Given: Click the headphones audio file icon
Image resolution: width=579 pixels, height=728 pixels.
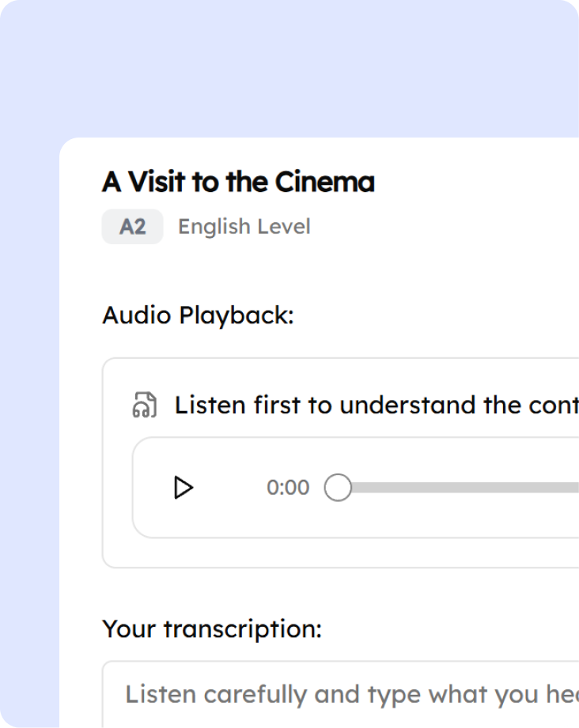Looking at the screenshot, I should pyautogui.click(x=144, y=405).
